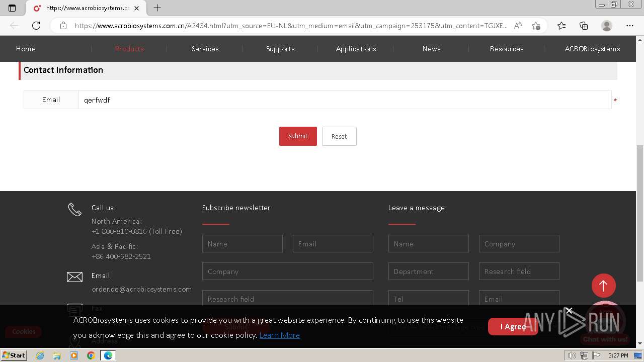Image resolution: width=644 pixels, height=362 pixels.
Task: Open Read aloud icon in the address bar
Action: pyautogui.click(x=518, y=26)
